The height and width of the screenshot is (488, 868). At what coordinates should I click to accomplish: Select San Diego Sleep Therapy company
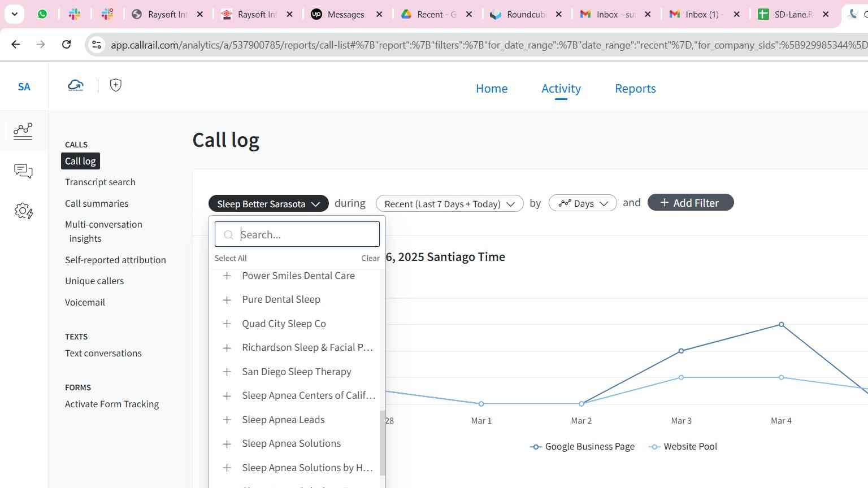tap(297, 372)
